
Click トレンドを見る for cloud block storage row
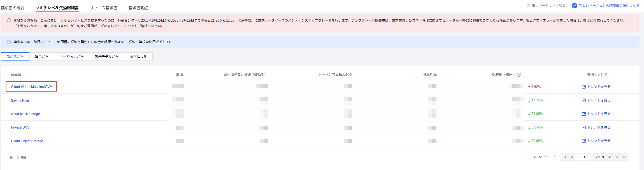point(599,114)
